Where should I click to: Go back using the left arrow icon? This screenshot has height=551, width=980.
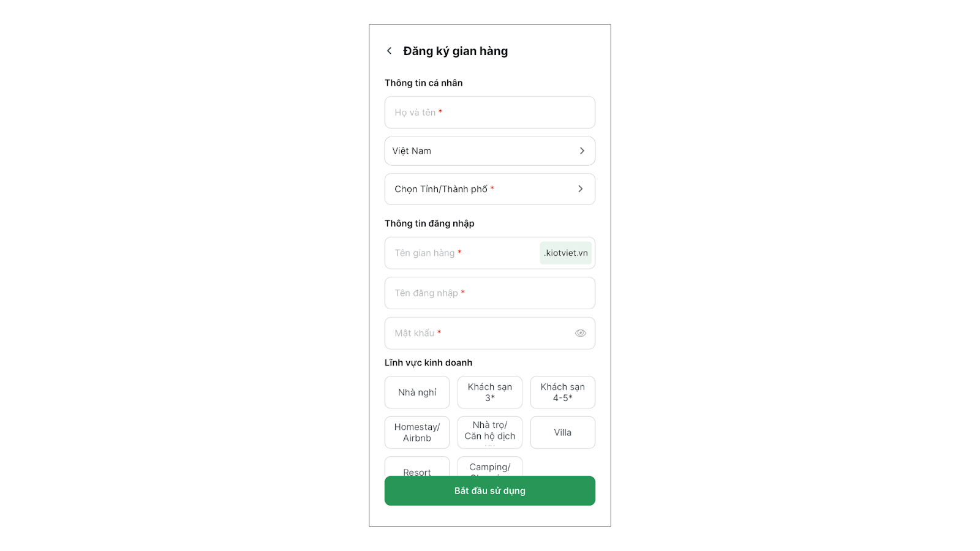pos(389,51)
